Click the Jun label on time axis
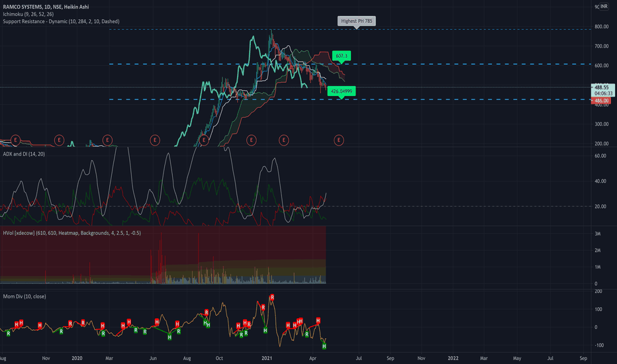Image resolution: width=617 pixels, height=364 pixels. point(153,358)
